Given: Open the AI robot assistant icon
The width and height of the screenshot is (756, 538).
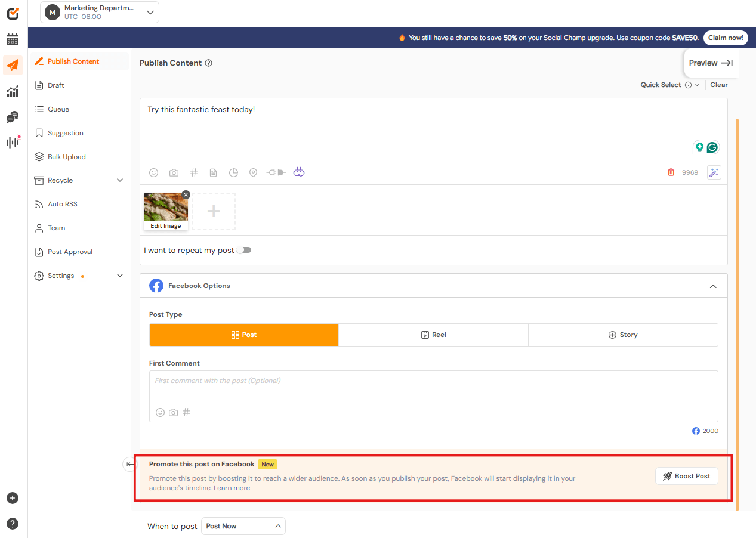Looking at the screenshot, I should 299,172.
